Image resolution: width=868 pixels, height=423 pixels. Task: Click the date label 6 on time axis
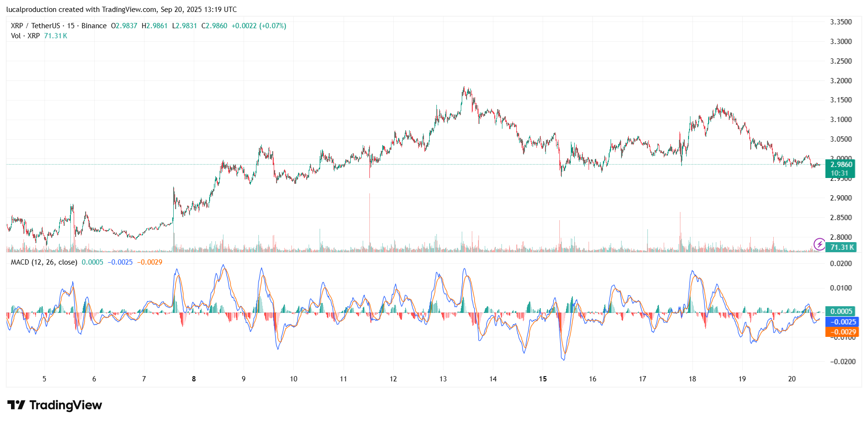pos(94,379)
